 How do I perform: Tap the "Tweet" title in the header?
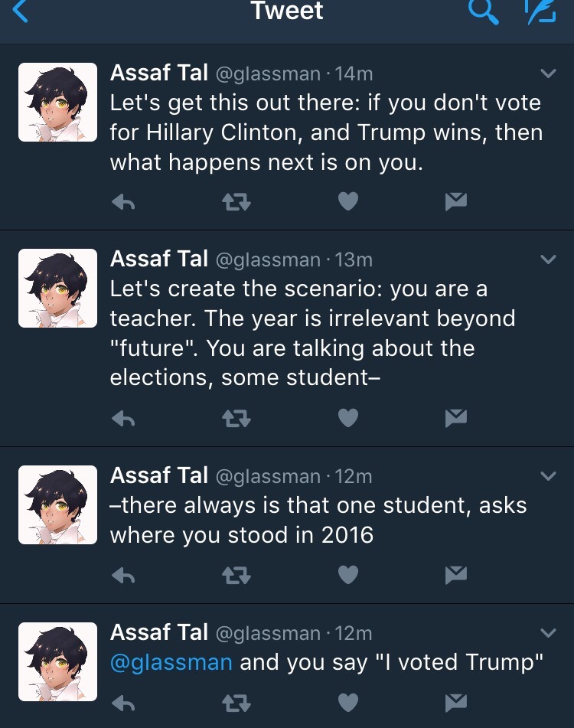tap(287, 11)
